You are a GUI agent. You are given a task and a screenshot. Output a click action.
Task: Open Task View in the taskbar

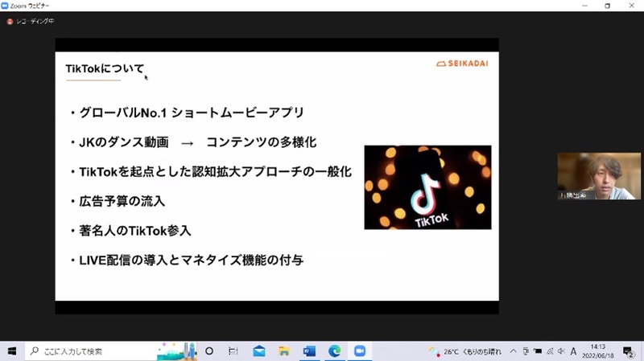click(x=233, y=351)
